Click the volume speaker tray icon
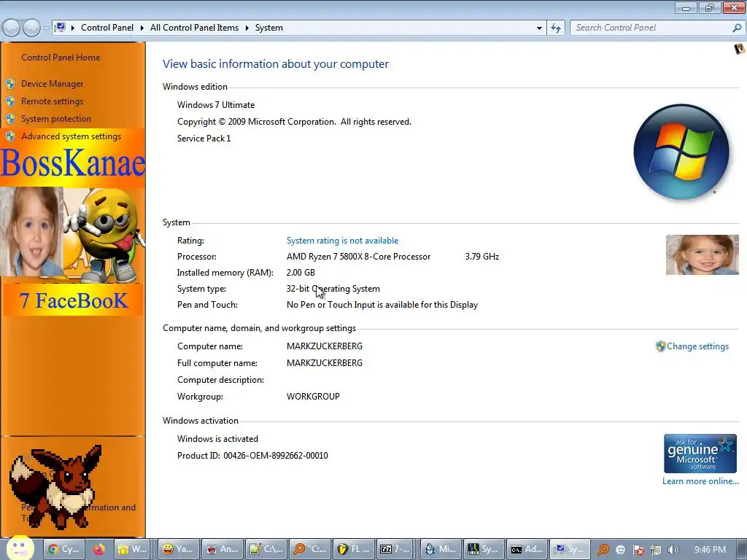This screenshot has height=560, width=747. point(673,551)
